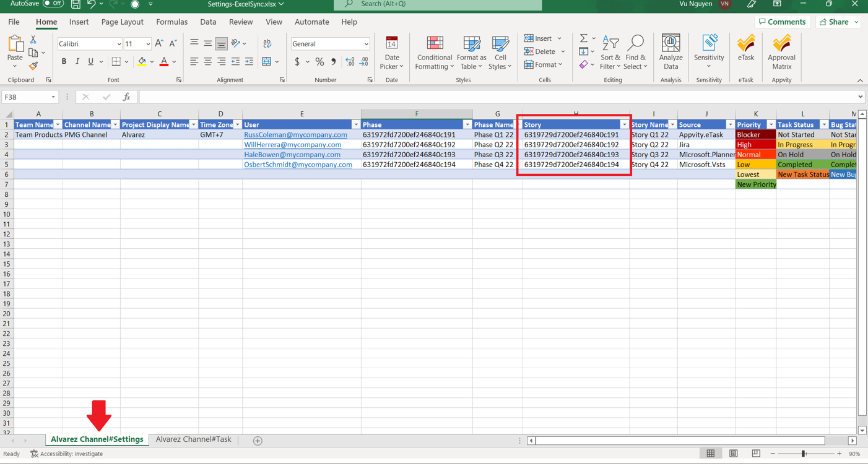The width and height of the screenshot is (868, 466).
Task: Open the Approval Matrix add-in
Action: [781, 52]
